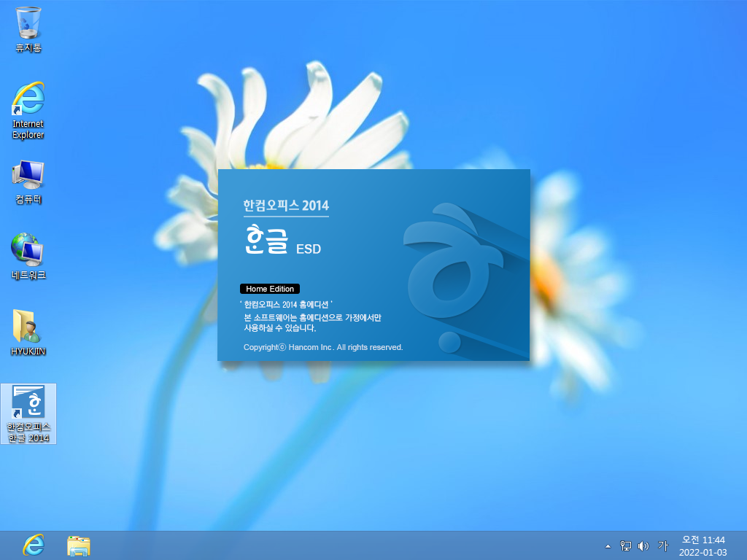The image size is (747, 560).
Task: Open the clock showing 오전 11:44
Action: click(703, 545)
